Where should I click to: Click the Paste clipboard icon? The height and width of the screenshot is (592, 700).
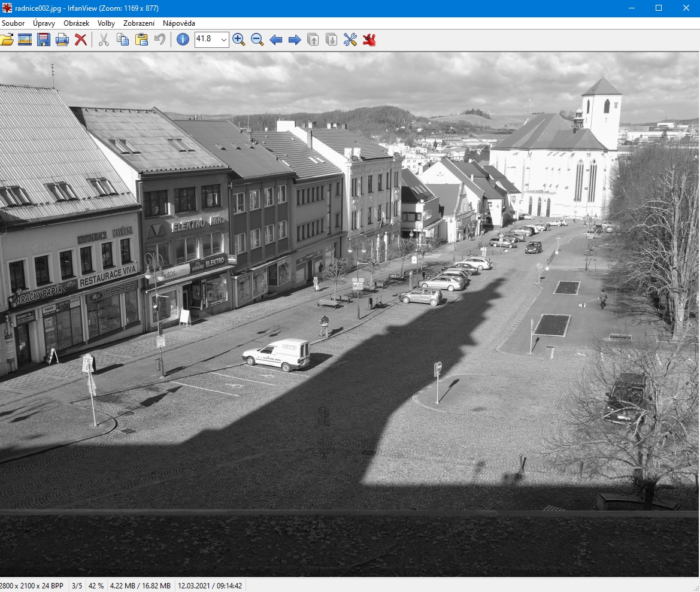tap(141, 40)
